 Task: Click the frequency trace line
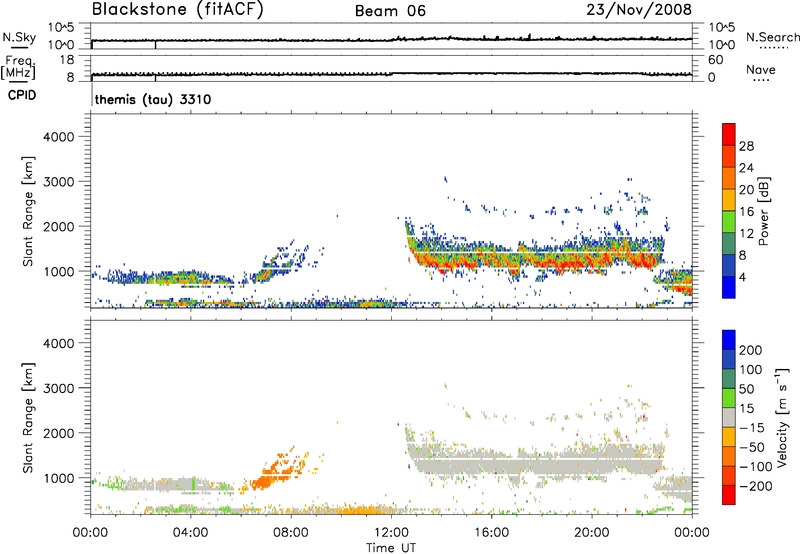(x=392, y=74)
